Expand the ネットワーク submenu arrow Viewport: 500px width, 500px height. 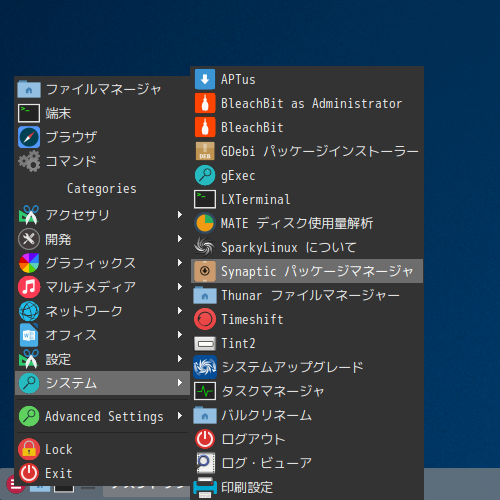coord(180,311)
